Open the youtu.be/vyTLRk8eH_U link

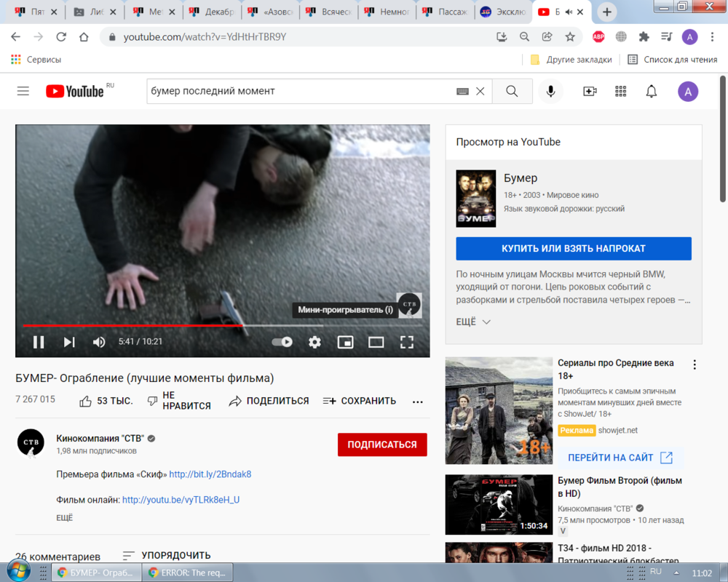181,500
